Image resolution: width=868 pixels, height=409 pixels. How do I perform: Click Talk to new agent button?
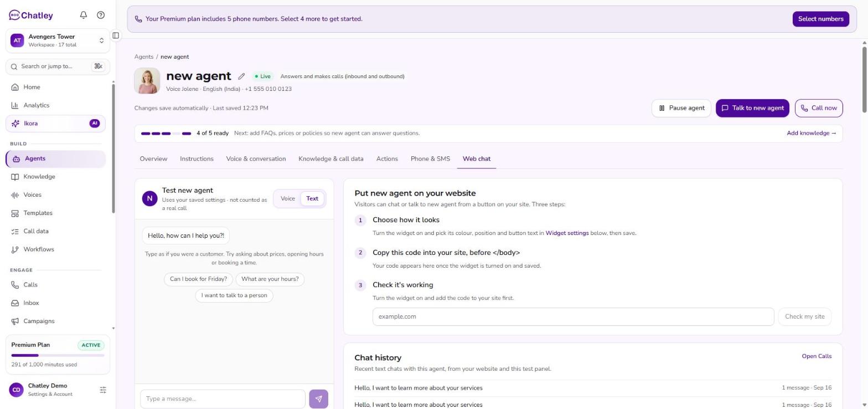point(752,108)
